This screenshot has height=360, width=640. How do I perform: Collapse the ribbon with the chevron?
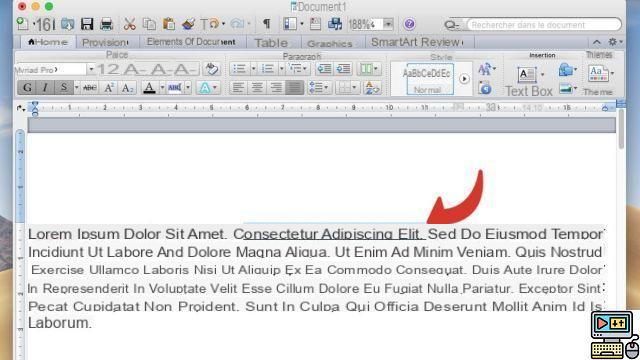pyautogui.click(x=597, y=42)
